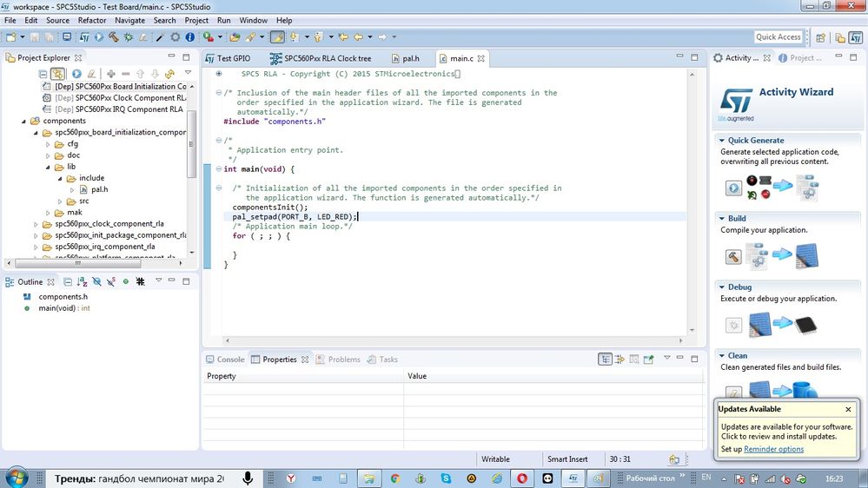
Task: Click the green bug Debug toolbar icon
Action: click(x=129, y=37)
